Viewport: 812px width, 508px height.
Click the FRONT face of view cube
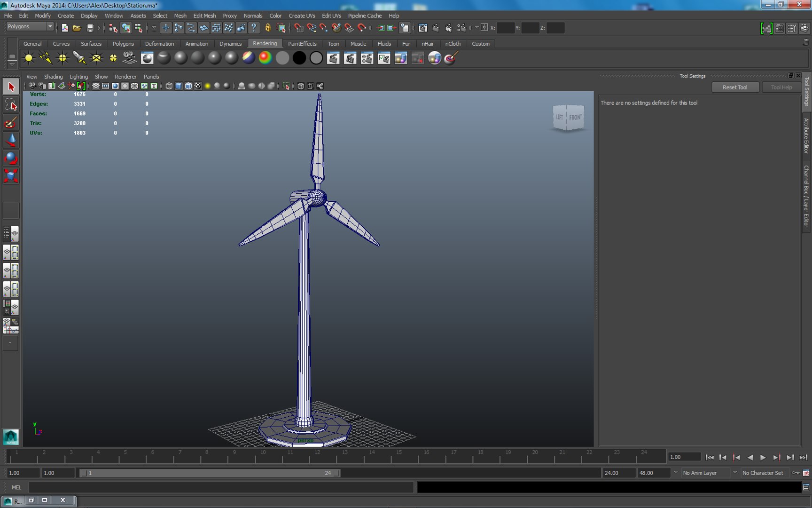(x=575, y=117)
